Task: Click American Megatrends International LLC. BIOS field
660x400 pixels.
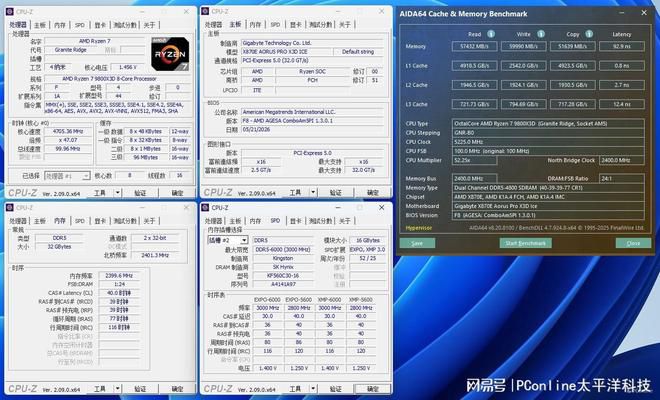Action: point(312,112)
